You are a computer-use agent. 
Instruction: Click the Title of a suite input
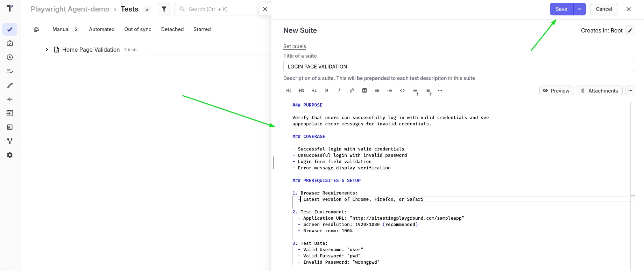tap(459, 66)
